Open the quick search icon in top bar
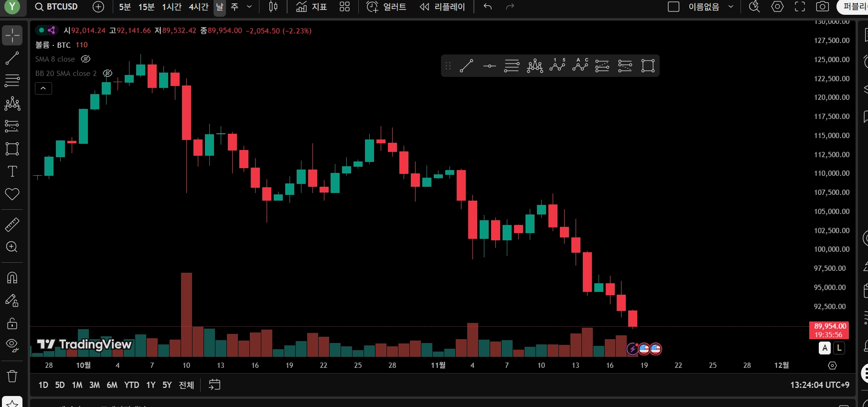The image size is (868, 407). [x=754, y=7]
